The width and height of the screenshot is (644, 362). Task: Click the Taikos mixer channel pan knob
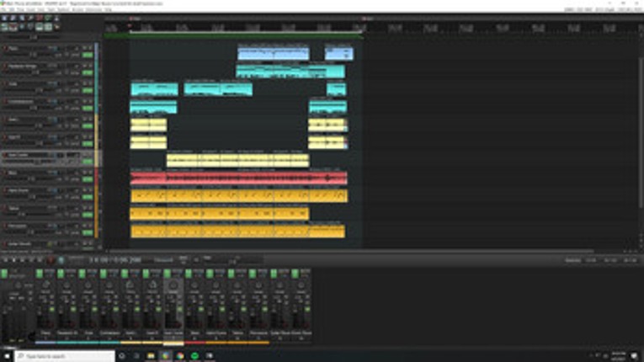tap(237, 285)
